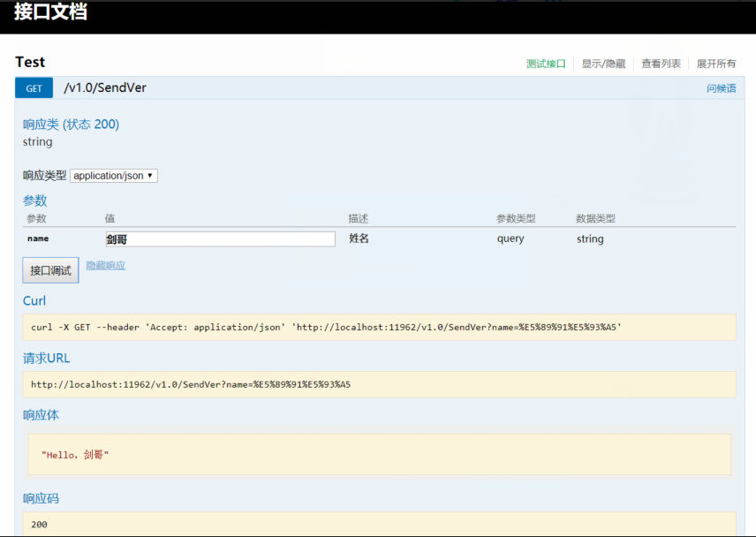
Task: Click the 问候语 summary link
Action: pyautogui.click(x=721, y=88)
